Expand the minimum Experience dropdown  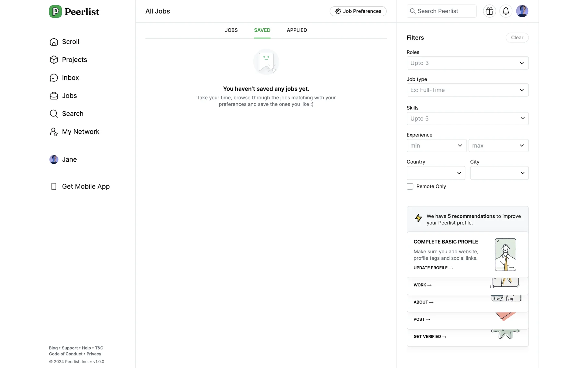pyautogui.click(x=436, y=146)
